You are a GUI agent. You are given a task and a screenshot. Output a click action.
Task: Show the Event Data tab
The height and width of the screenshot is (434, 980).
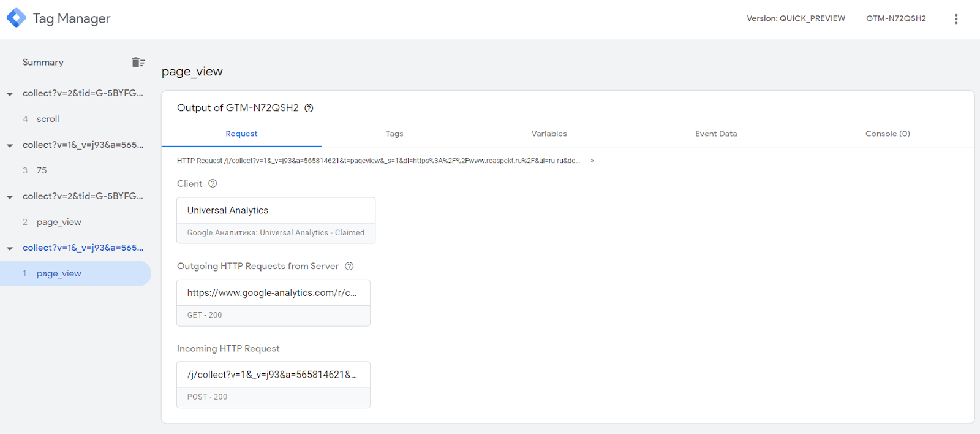tap(716, 134)
